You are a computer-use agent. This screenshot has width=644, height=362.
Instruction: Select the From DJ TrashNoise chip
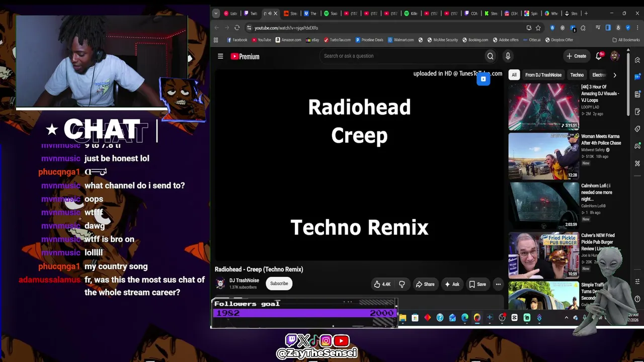point(543,75)
